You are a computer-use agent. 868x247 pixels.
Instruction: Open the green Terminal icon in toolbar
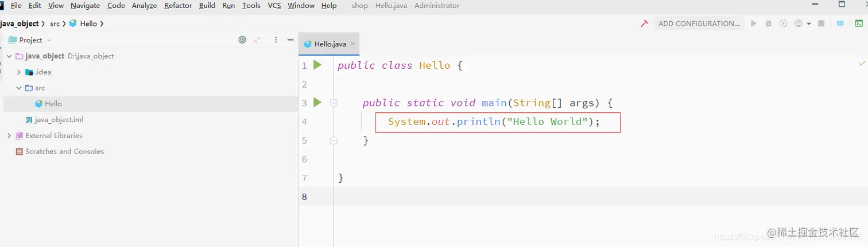(x=859, y=23)
